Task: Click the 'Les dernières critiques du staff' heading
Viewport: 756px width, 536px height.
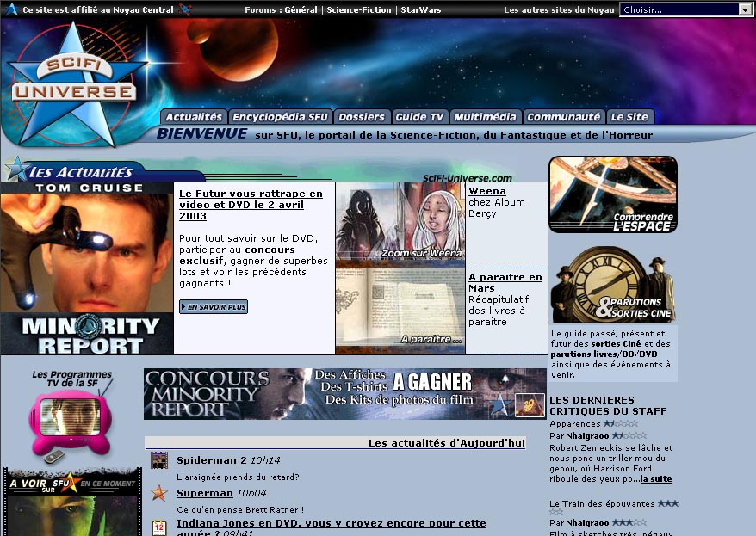Action: click(608, 405)
